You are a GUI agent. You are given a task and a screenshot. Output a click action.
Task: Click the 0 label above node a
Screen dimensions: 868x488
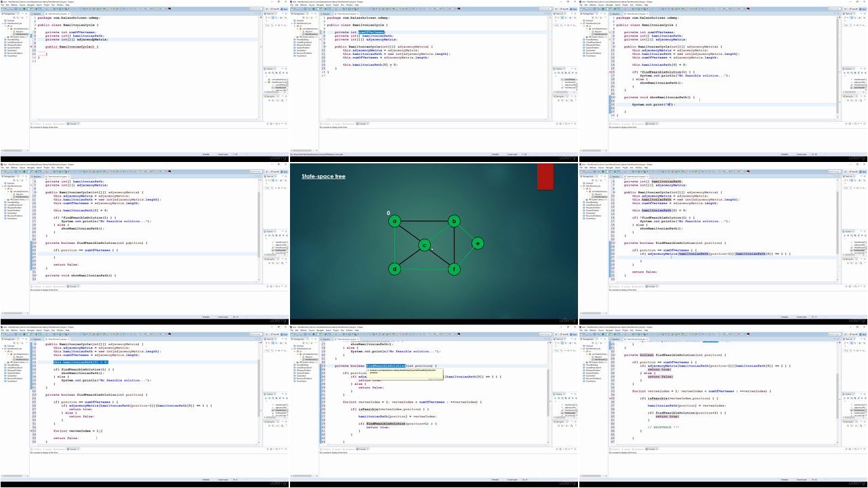pyautogui.click(x=389, y=213)
